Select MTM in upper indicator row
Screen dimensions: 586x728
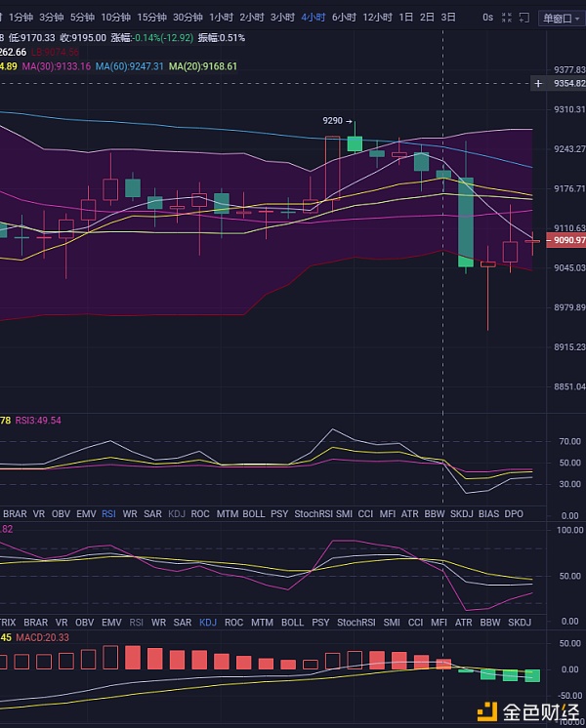click(x=228, y=514)
